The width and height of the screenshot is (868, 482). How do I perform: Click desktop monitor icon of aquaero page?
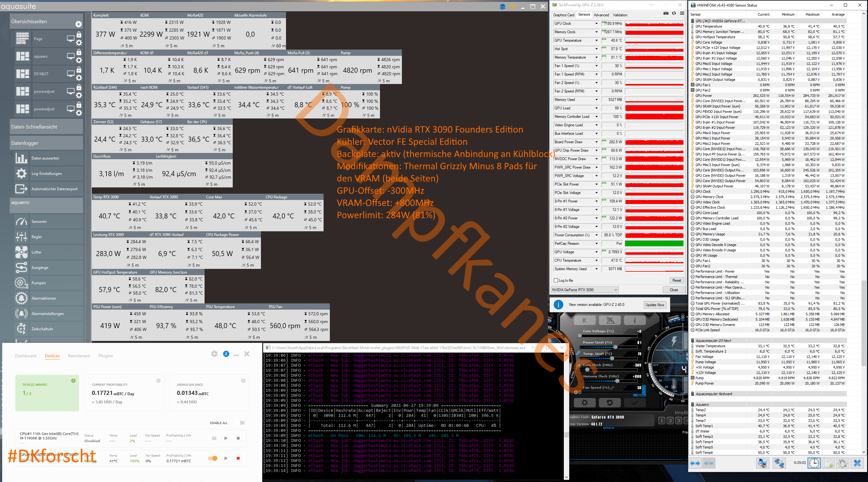71,56
